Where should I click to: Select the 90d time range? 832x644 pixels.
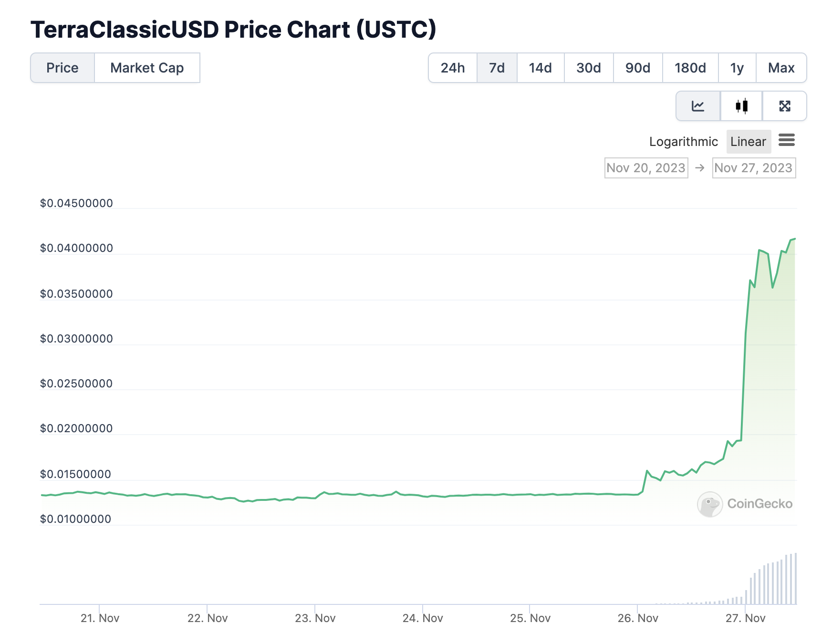(x=637, y=68)
